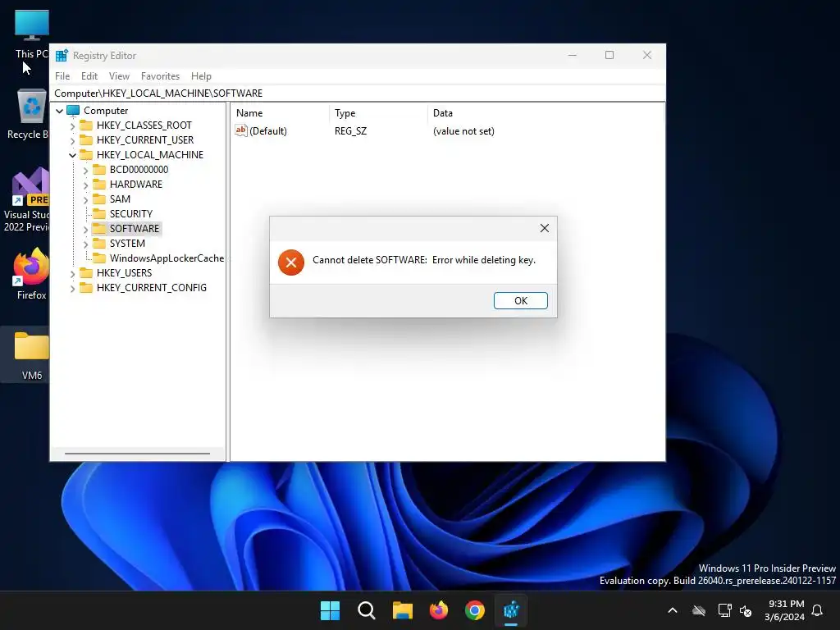The image size is (840, 630).
Task: Open the Favorites menu
Action: [x=160, y=76]
